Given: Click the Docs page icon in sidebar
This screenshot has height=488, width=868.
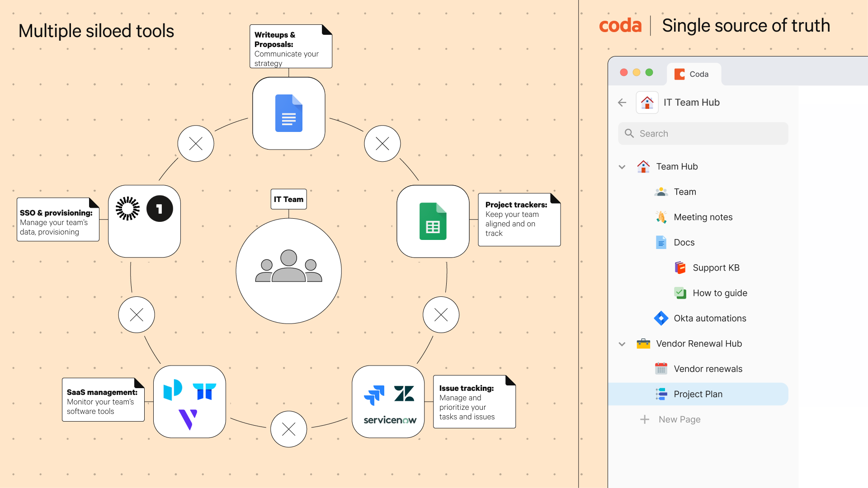Looking at the screenshot, I should coord(661,242).
